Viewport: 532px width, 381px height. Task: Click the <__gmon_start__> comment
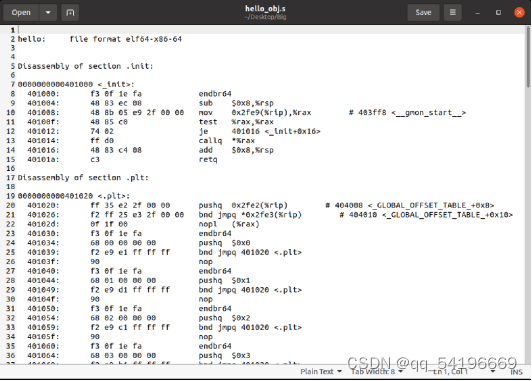point(429,112)
